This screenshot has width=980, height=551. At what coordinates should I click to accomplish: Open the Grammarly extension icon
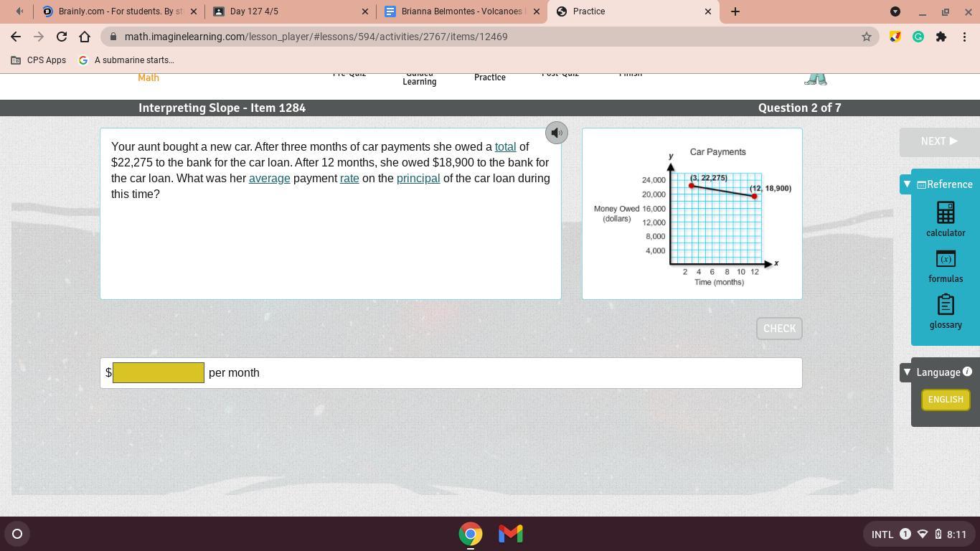click(918, 37)
